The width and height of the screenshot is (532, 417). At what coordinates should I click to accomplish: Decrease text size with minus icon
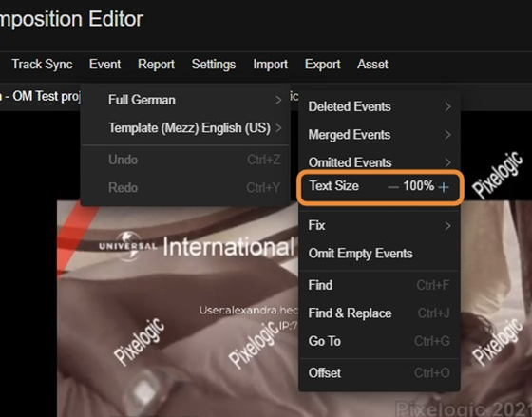[393, 187]
